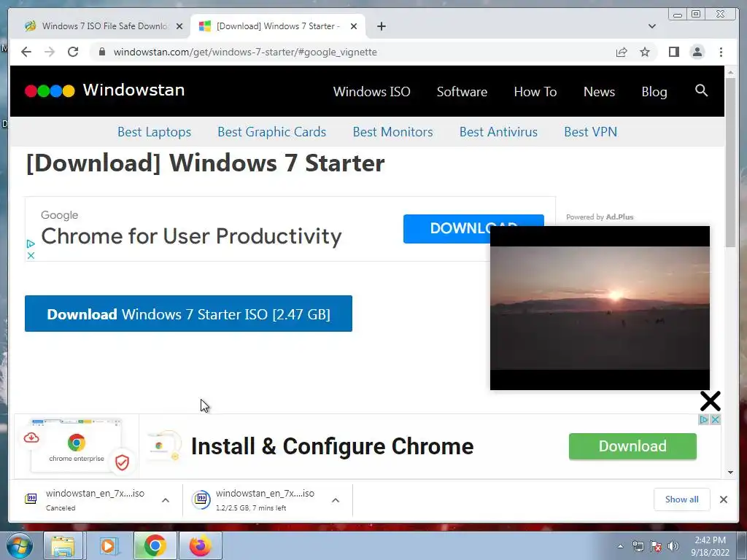Open the Chrome profile avatar
The image size is (747, 560).
point(697,52)
